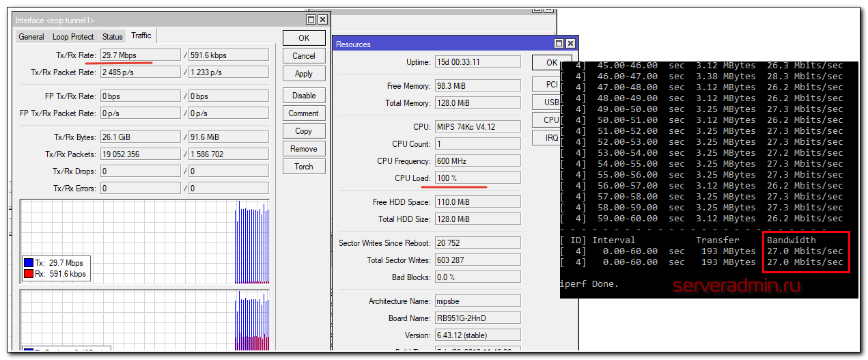Click the Tx/Rx Drops label

[x=74, y=171]
